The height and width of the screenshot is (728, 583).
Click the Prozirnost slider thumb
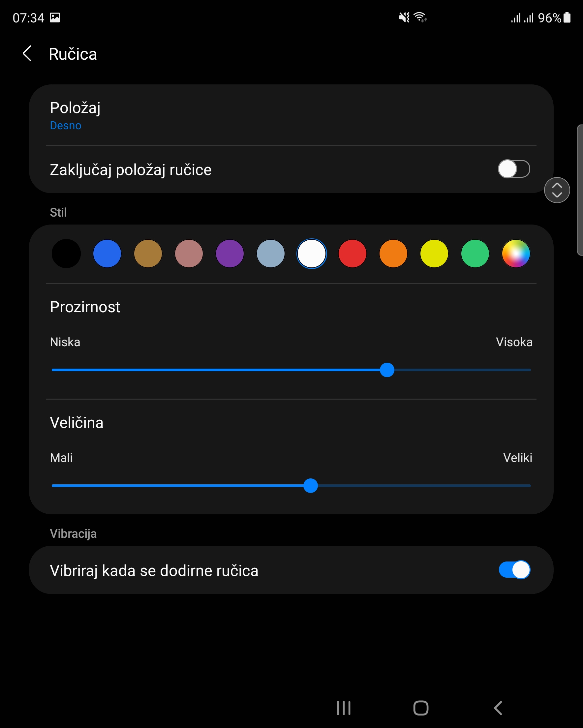coord(387,370)
